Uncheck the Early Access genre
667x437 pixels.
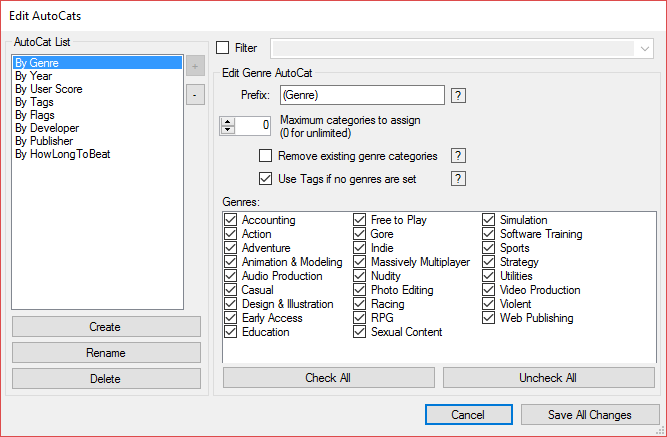point(231,318)
